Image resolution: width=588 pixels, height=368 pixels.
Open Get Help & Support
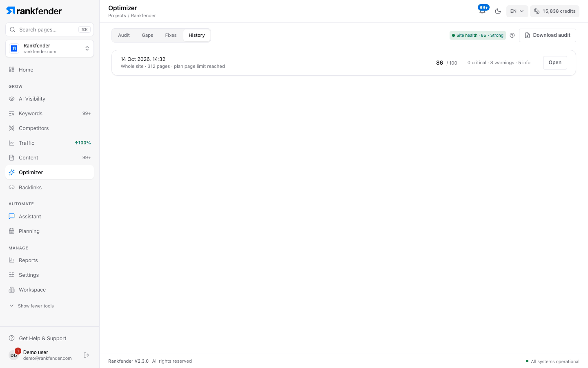pos(38,338)
